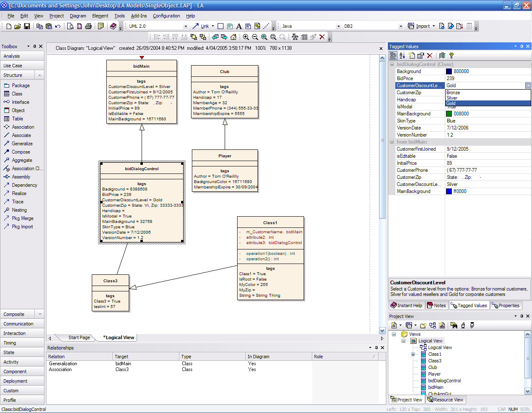The width and height of the screenshot is (532, 413).
Task: Switch to the Notes tab
Action: 436,305
